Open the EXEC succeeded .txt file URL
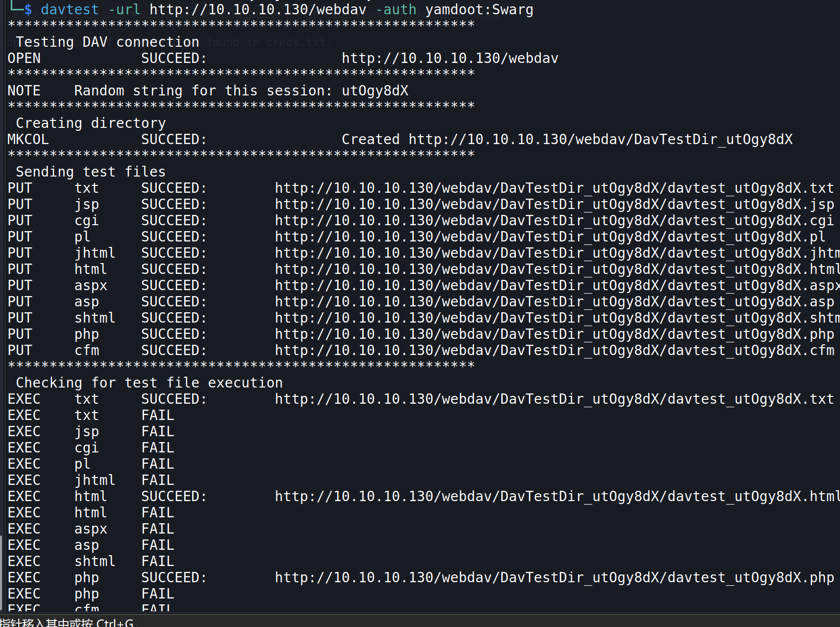The height and width of the screenshot is (627, 840). (x=554, y=399)
